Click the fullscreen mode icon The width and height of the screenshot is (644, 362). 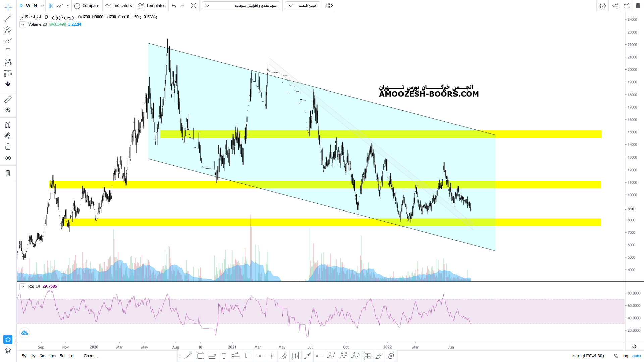(194, 6)
